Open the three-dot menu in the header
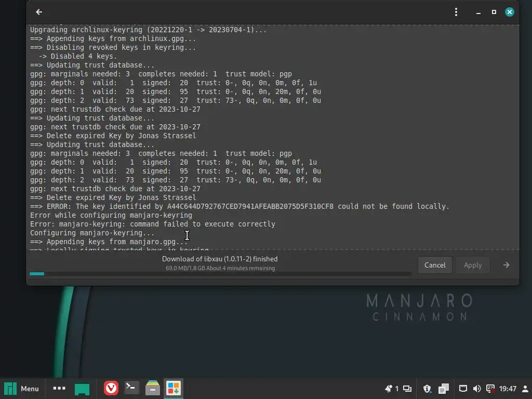532x399 pixels. (x=456, y=12)
